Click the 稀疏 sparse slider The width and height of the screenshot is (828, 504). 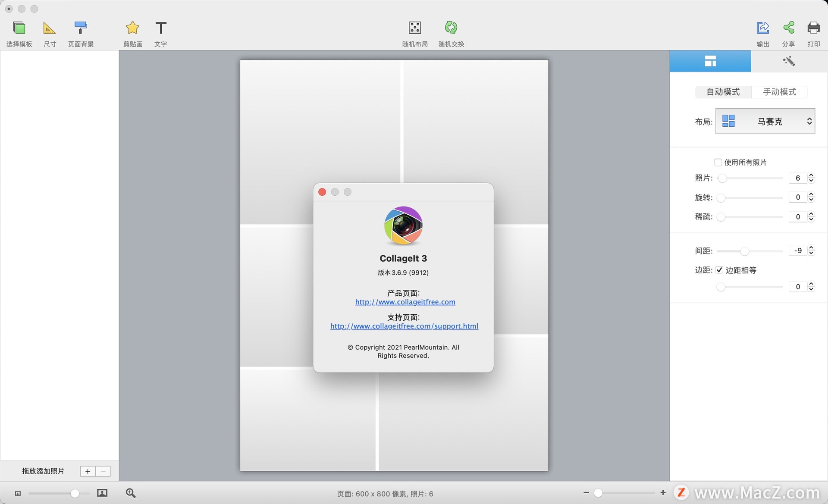(x=750, y=217)
